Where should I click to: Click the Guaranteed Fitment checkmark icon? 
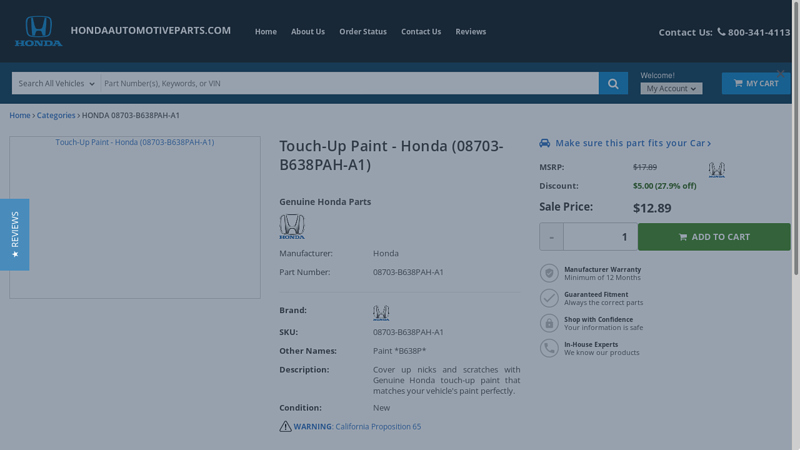[549, 298]
